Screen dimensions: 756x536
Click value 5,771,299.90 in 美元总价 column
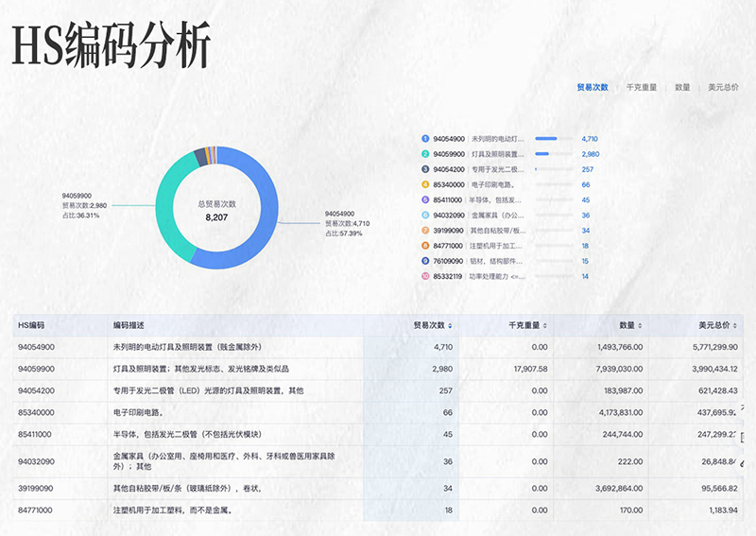[x=715, y=347]
